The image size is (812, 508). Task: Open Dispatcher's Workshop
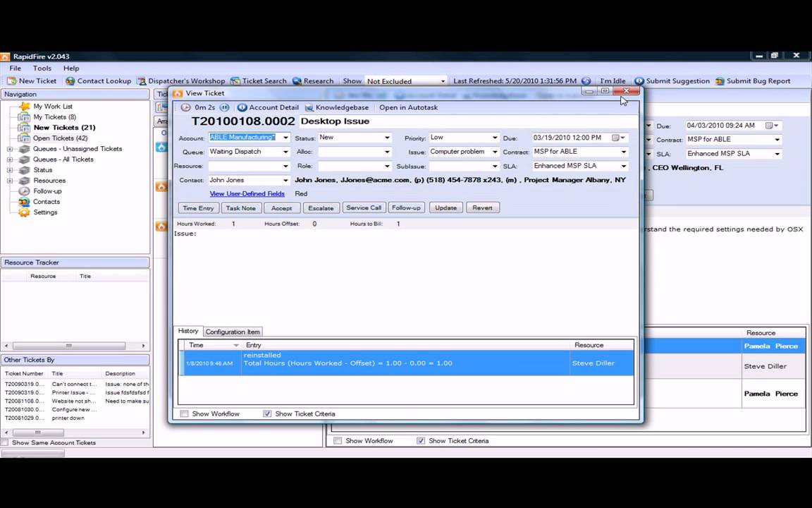[180, 81]
